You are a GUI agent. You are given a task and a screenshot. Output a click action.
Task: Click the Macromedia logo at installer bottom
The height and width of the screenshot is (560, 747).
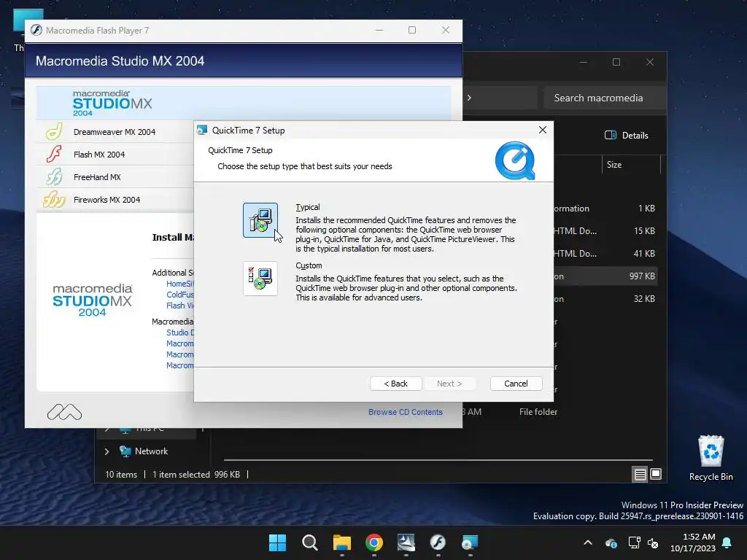point(64,412)
